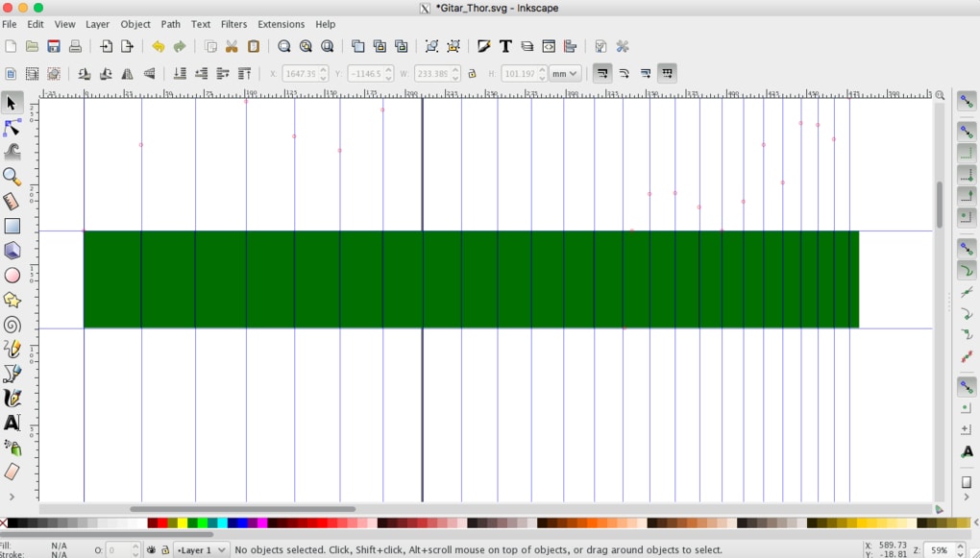Select the Tweak tool
Image resolution: width=980 pixels, height=558 pixels.
(x=12, y=152)
